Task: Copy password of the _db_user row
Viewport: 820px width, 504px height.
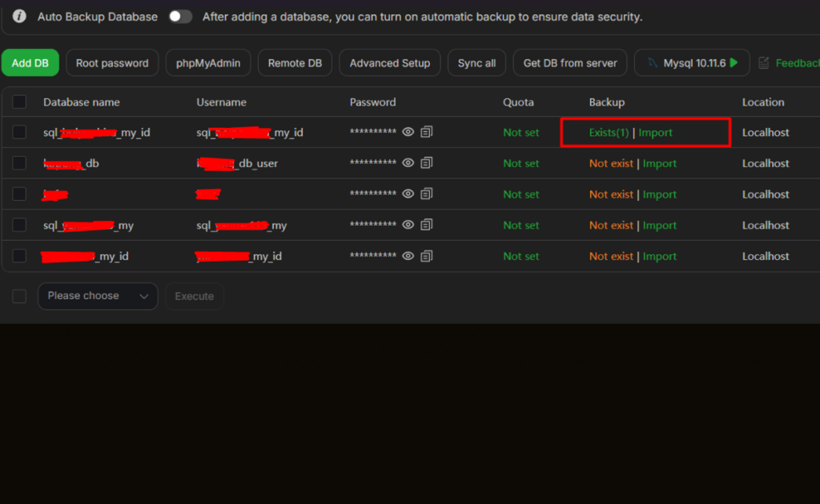Action: click(x=427, y=163)
